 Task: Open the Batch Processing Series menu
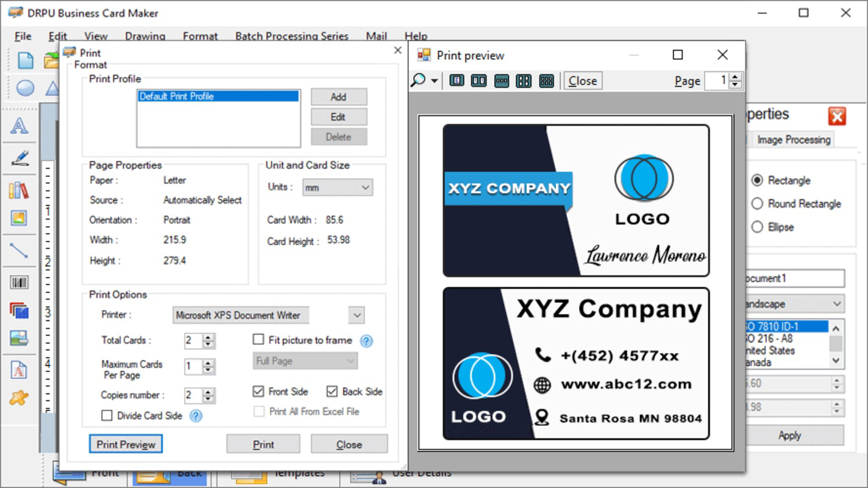pos(291,36)
